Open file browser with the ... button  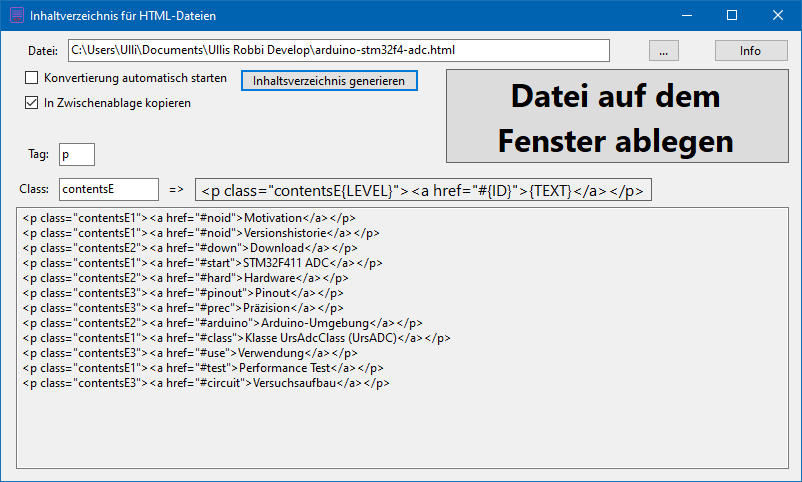[663, 51]
